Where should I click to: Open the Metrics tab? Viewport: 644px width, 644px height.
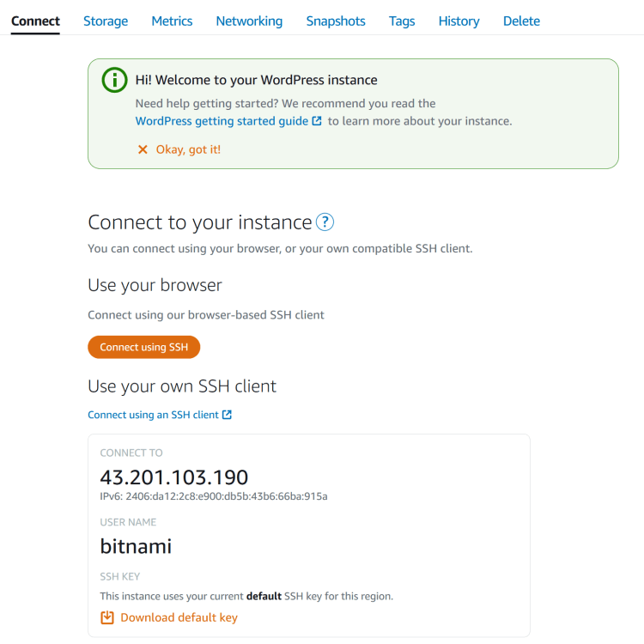172,21
